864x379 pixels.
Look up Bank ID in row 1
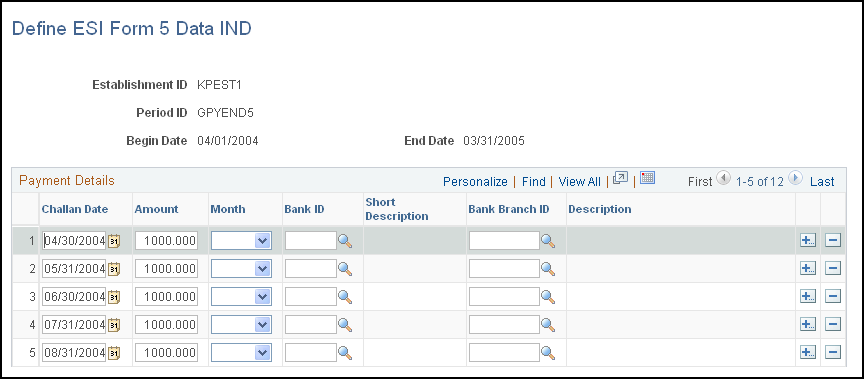click(x=345, y=241)
